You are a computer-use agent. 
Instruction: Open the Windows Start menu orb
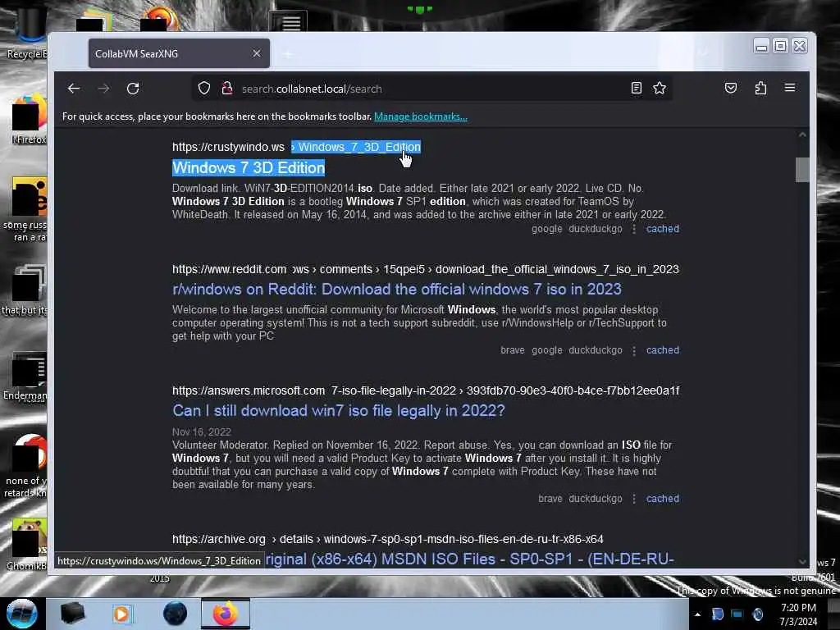(22, 614)
